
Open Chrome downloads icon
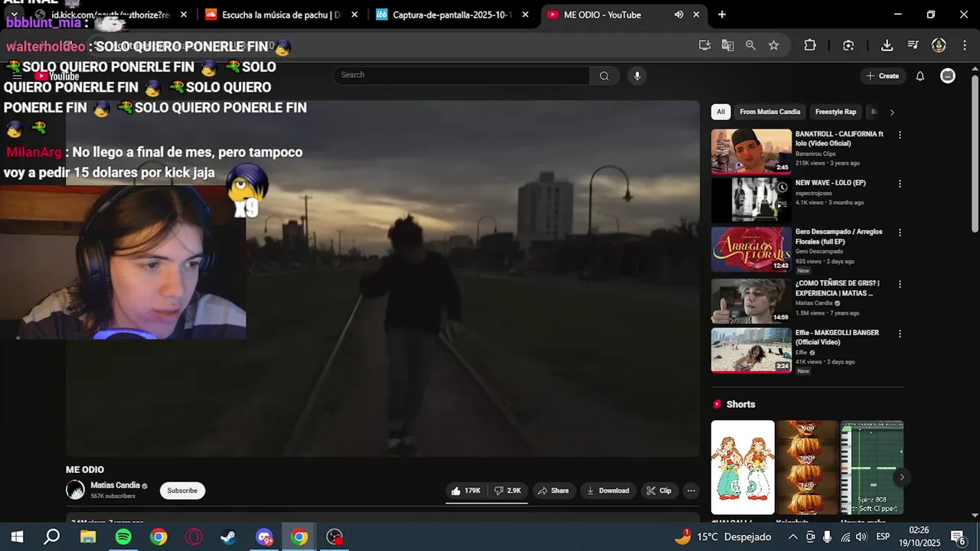tap(887, 45)
